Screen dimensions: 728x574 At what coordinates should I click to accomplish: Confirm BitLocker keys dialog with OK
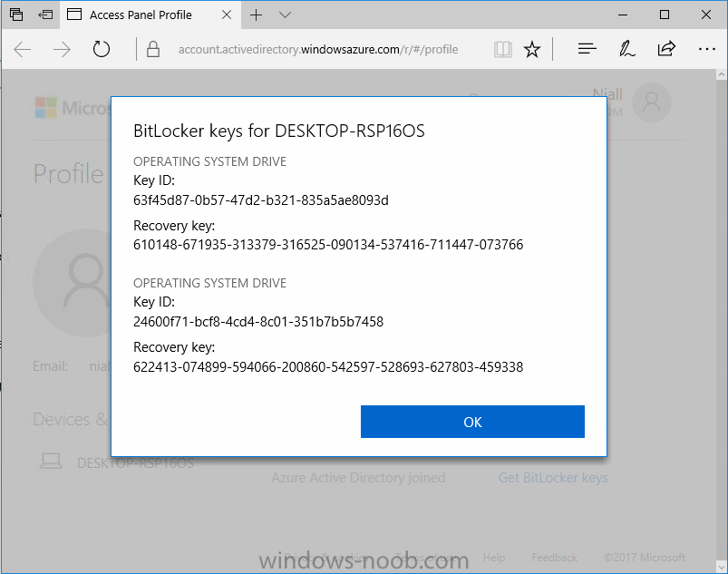(x=472, y=422)
